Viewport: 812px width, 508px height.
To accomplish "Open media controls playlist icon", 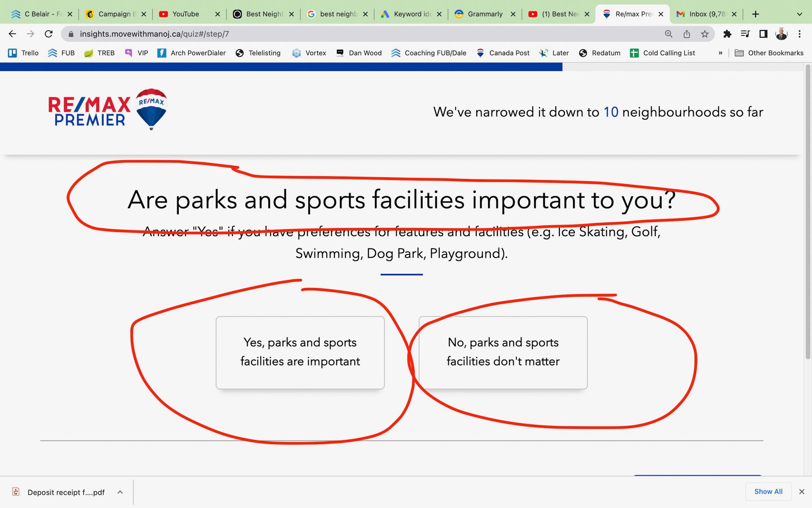I will pos(745,34).
